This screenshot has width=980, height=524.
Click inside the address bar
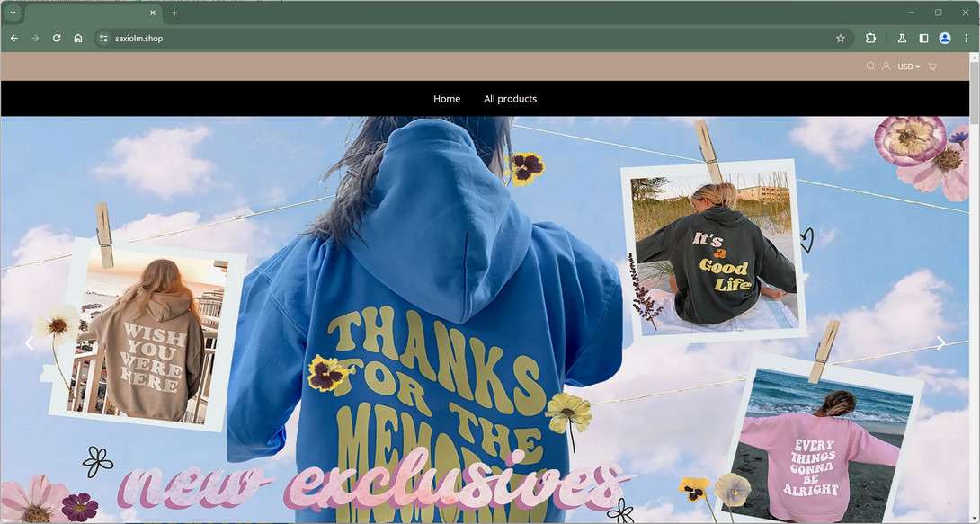(270, 38)
